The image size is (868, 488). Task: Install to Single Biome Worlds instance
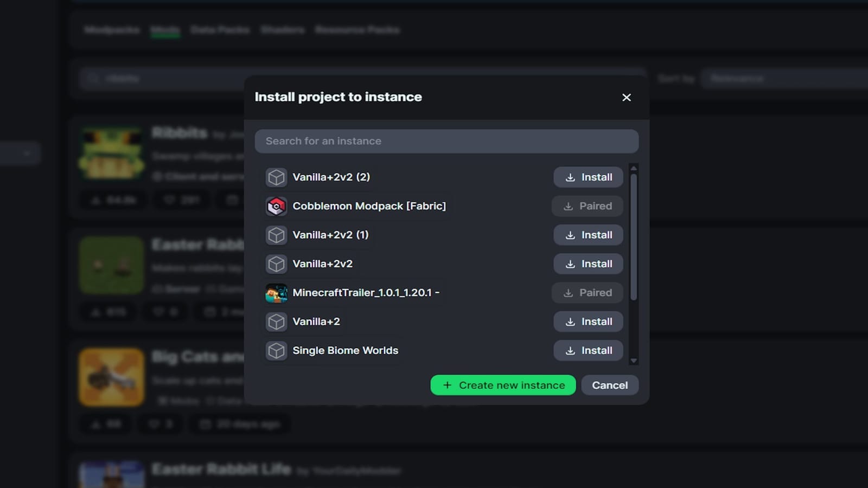pyautogui.click(x=588, y=351)
